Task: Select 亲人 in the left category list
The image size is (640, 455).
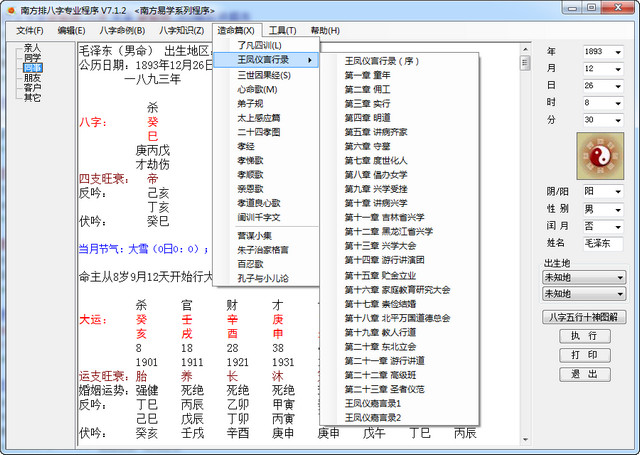Action: (x=33, y=47)
